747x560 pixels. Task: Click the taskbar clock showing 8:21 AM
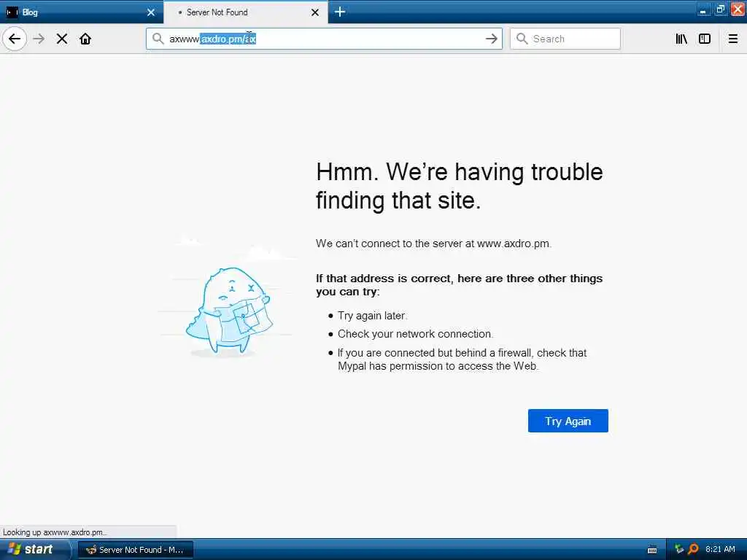(720, 549)
